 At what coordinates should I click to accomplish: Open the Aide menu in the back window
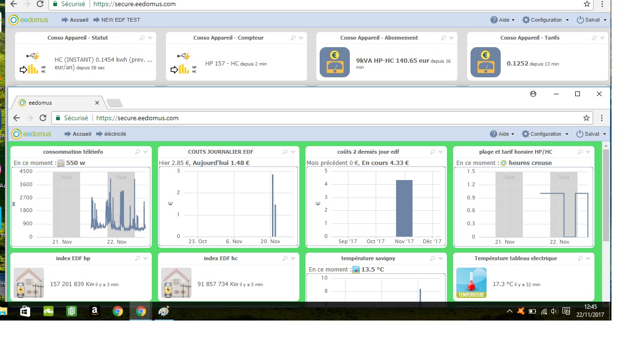tap(503, 20)
